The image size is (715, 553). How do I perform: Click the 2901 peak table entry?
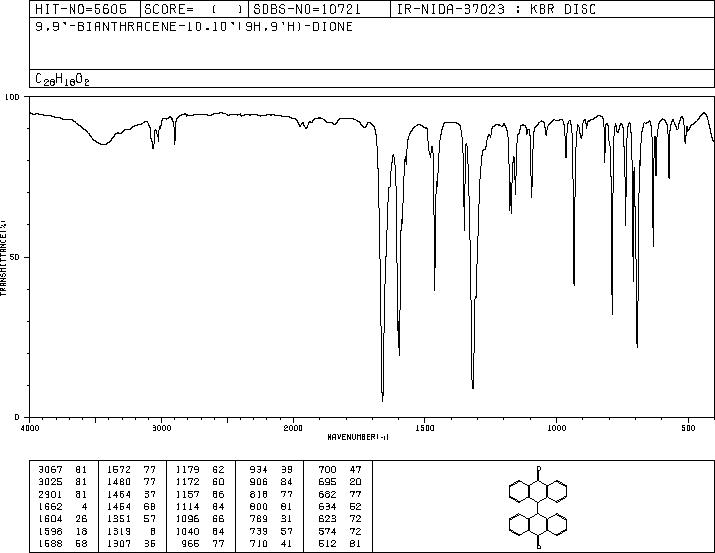[50, 494]
